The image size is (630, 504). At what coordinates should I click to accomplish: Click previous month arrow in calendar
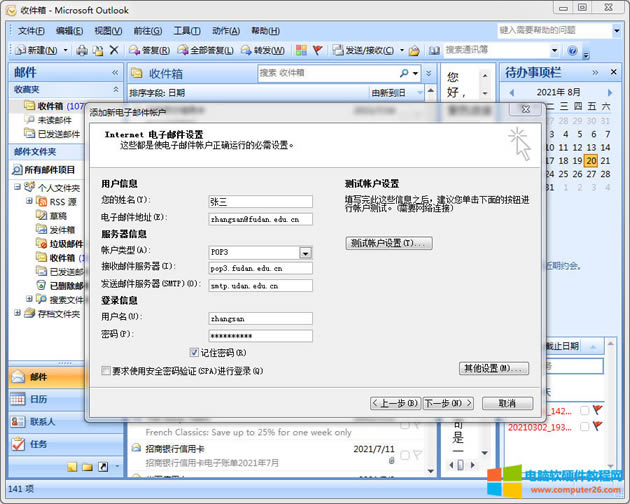click(511, 92)
